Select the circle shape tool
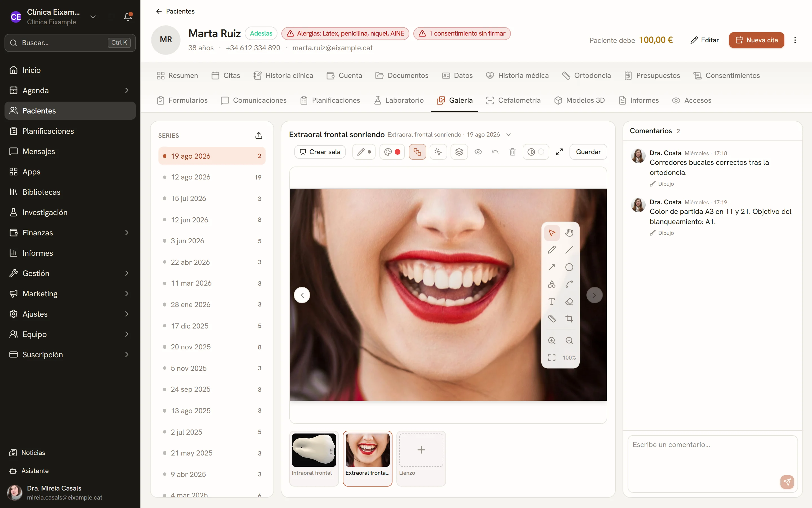 point(569,267)
